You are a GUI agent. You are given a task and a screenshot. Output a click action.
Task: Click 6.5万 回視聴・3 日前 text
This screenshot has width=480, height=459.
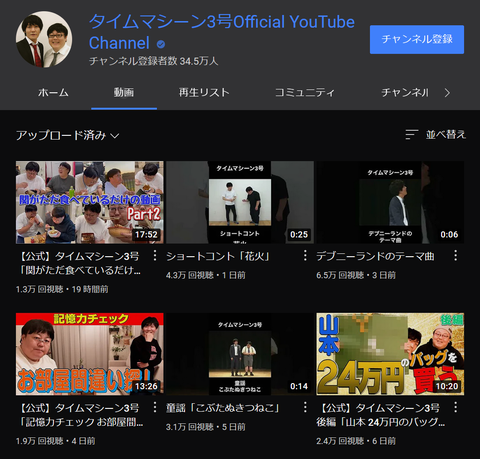(356, 275)
